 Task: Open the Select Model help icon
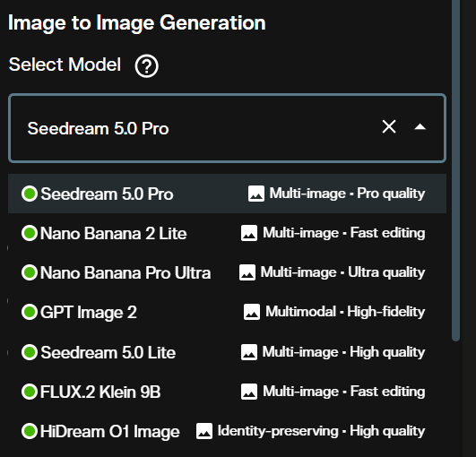coord(146,65)
